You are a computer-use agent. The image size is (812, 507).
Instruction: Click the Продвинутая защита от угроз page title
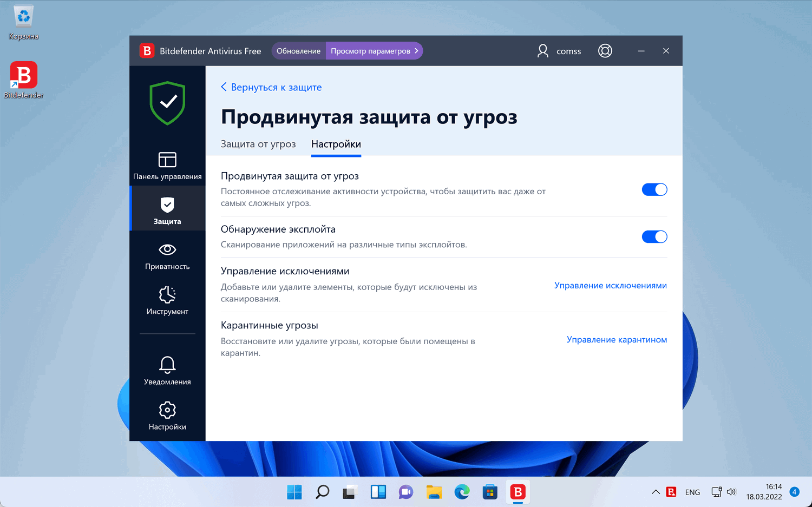[369, 117]
